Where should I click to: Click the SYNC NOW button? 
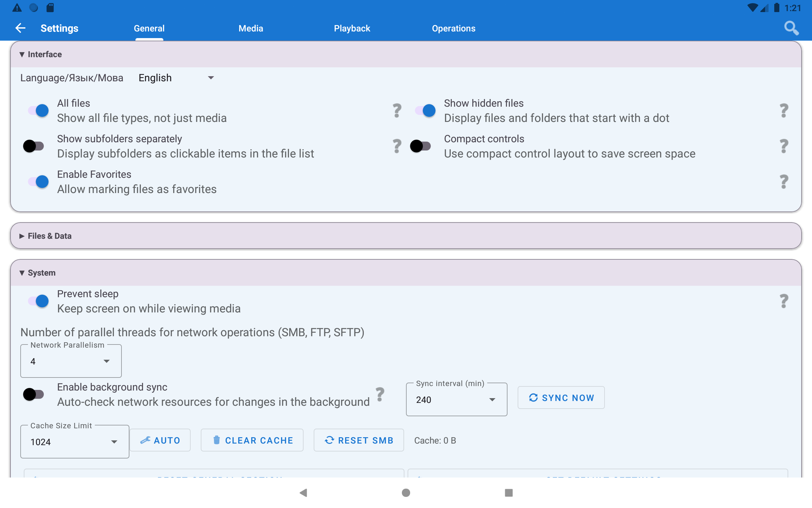[561, 398]
